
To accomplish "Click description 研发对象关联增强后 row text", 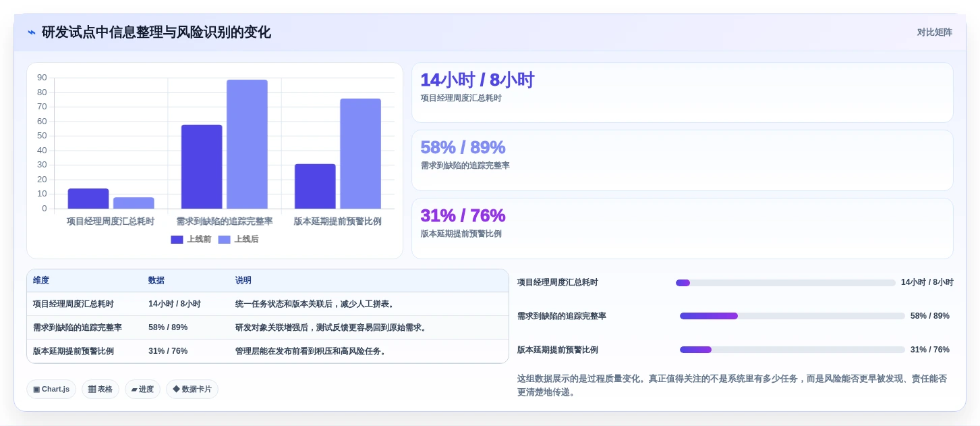I will click(332, 327).
